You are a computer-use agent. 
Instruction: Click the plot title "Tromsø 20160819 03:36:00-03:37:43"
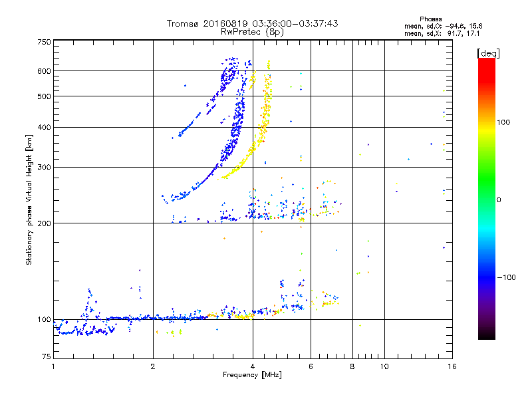(x=253, y=23)
